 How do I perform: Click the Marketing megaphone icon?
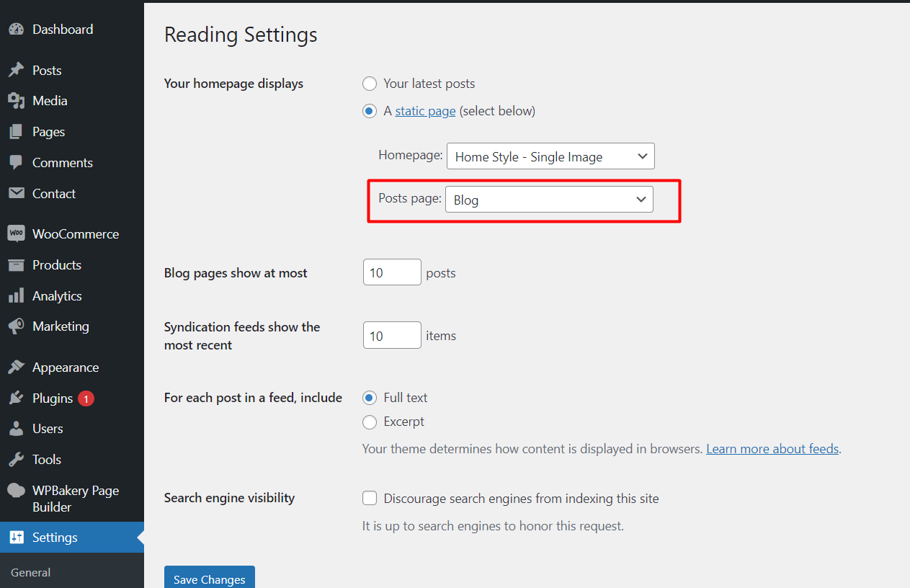[x=16, y=326]
